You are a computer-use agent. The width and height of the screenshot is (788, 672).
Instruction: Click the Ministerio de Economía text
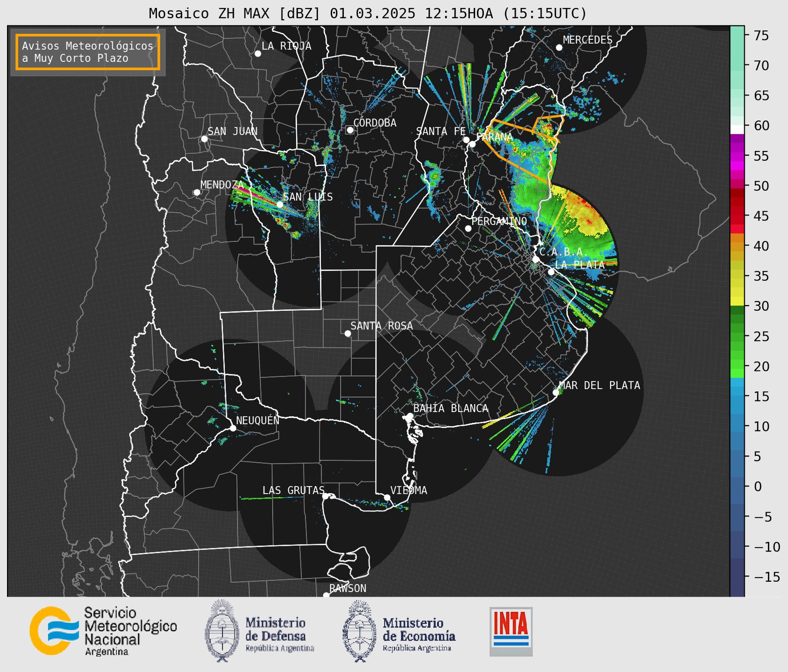(419, 635)
